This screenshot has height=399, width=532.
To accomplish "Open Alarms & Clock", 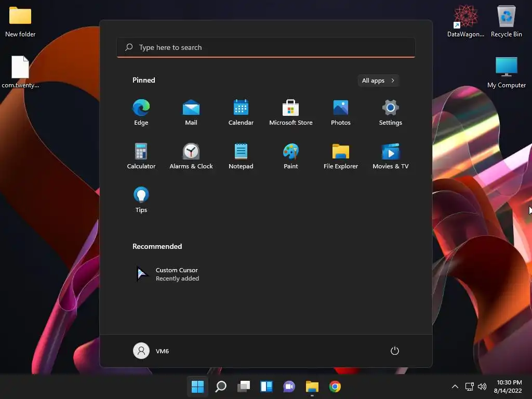I will pos(191,156).
